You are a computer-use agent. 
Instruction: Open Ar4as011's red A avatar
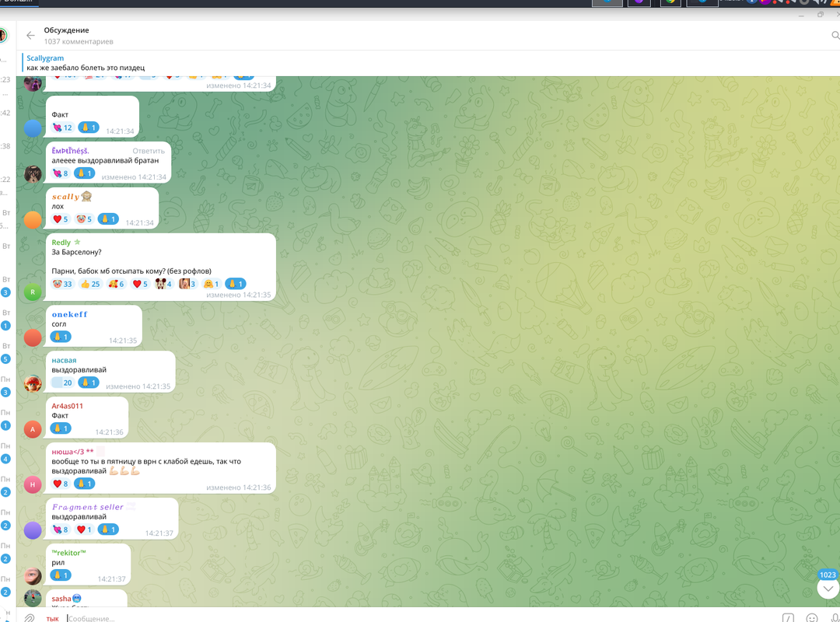click(33, 429)
